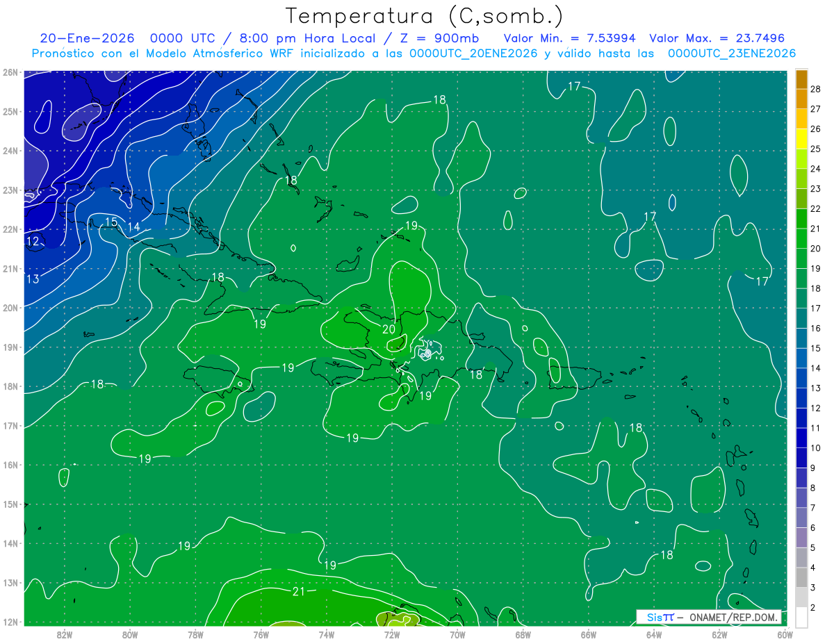Click the '15' contour label over western Cuba
The height and width of the screenshot is (644, 834).
(111, 222)
